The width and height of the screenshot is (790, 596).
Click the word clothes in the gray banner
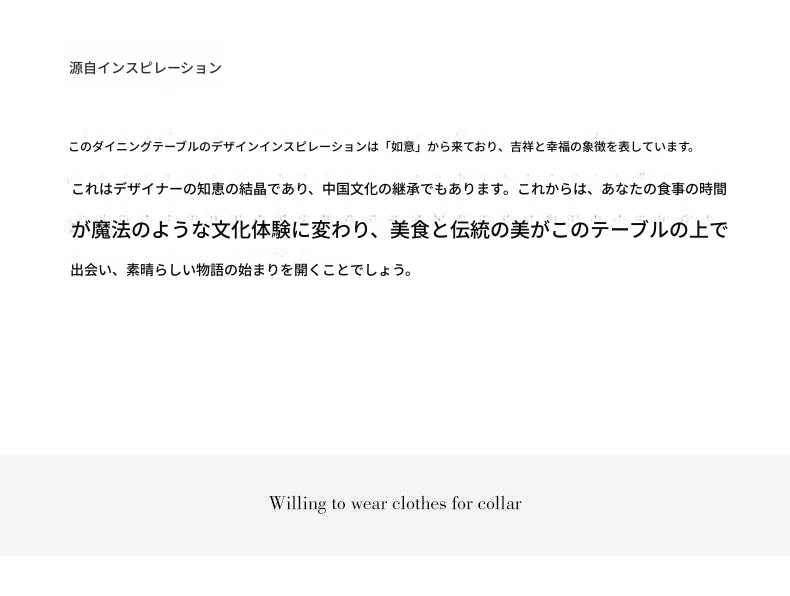[419, 503]
